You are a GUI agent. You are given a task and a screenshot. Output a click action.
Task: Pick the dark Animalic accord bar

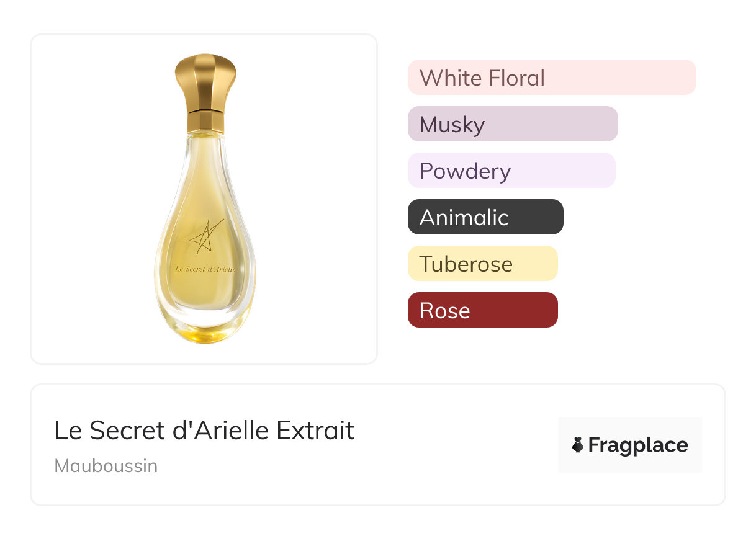[485, 217]
